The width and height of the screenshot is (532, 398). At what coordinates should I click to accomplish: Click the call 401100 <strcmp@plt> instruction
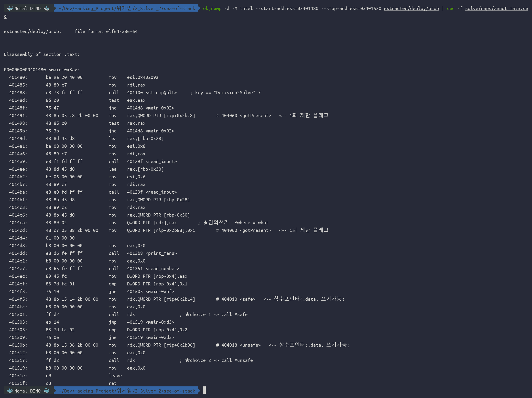point(143,93)
